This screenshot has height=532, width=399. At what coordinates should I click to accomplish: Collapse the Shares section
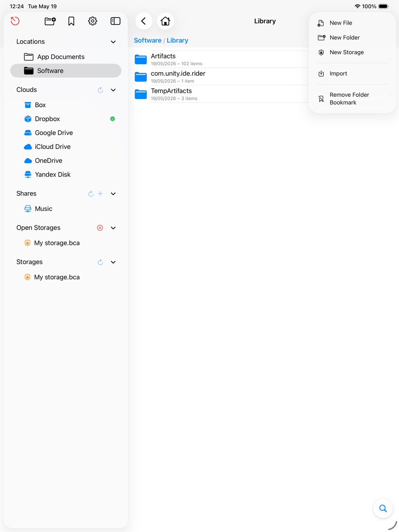coord(113,194)
